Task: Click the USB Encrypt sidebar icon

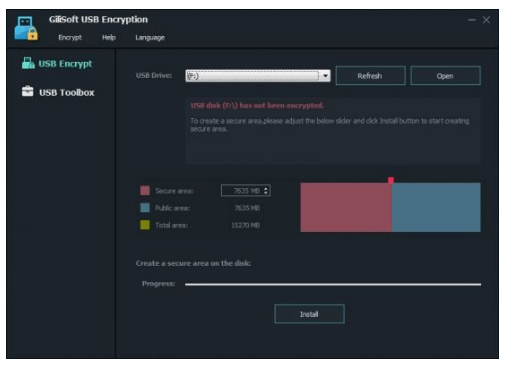Action: click(x=28, y=63)
